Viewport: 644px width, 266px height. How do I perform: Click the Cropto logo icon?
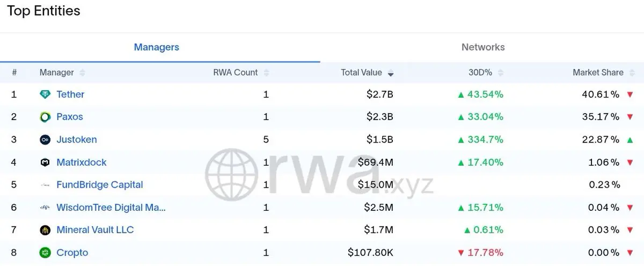click(x=45, y=253)
